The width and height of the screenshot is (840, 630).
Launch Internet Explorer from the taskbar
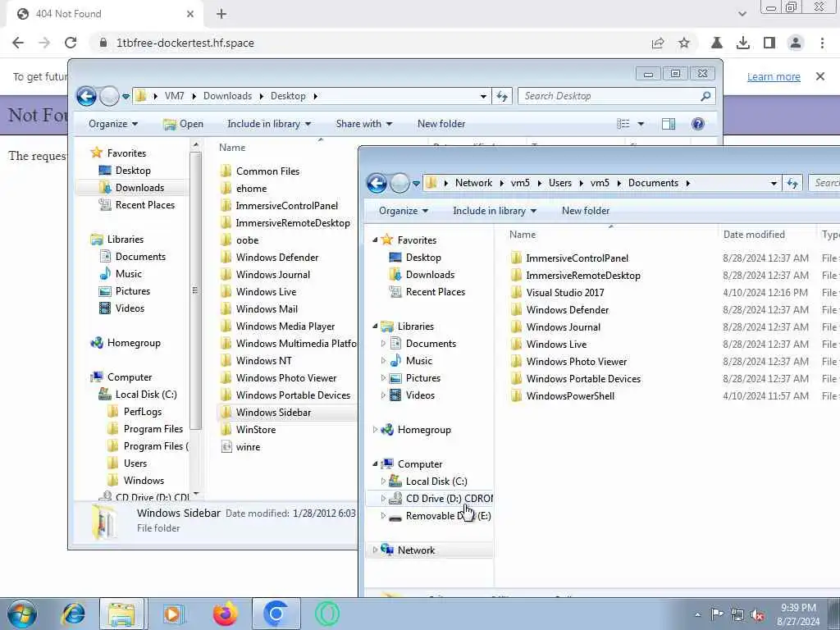pos(73,614)
